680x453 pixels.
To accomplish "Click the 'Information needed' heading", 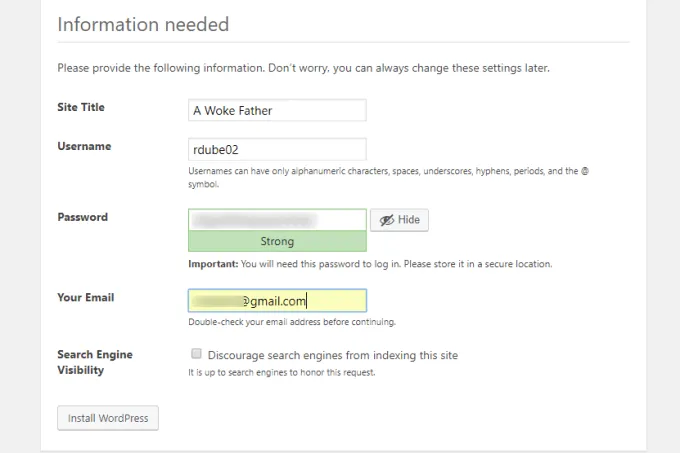I will tap(143, 24).
